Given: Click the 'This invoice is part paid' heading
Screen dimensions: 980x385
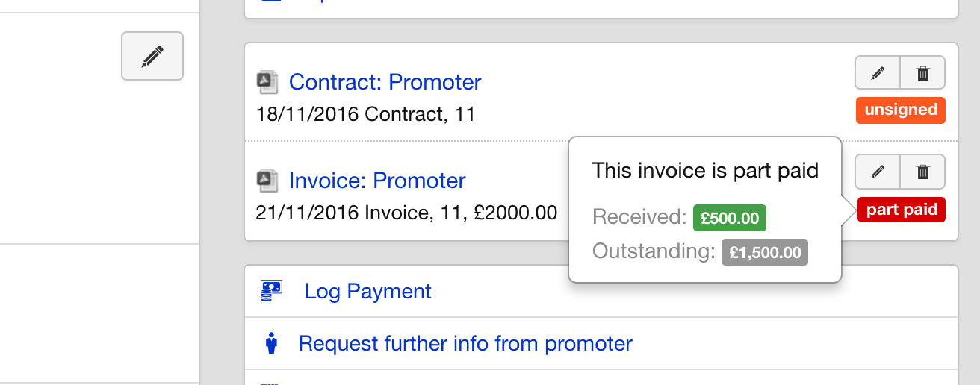Looking at the screenshot, I should [705, 171].
